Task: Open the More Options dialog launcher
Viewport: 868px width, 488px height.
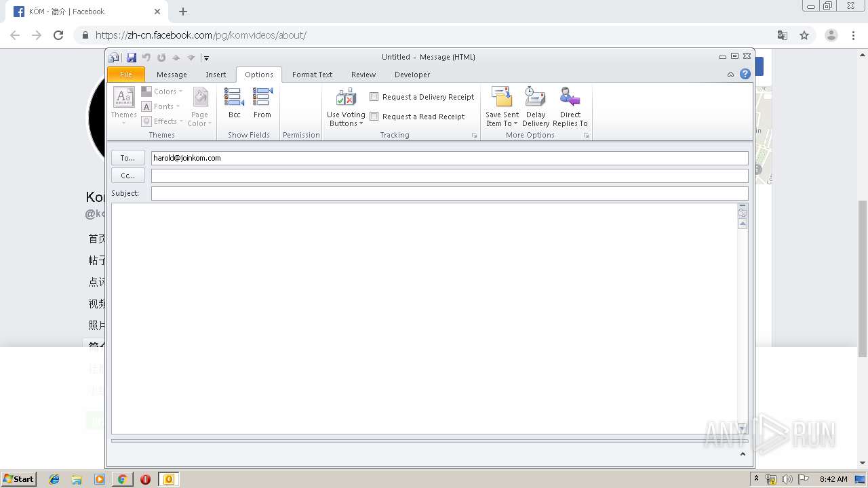Action: point(586,136)
